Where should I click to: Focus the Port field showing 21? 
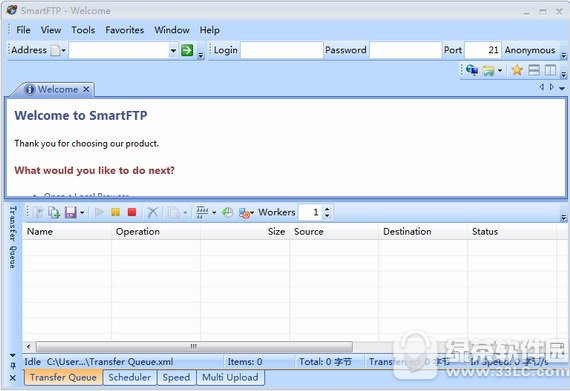click(x=483, y=50)
